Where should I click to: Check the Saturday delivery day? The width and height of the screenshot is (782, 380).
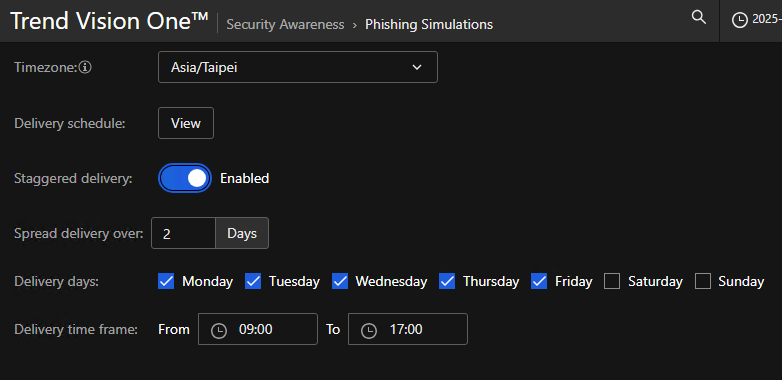[x=612, y=281]
